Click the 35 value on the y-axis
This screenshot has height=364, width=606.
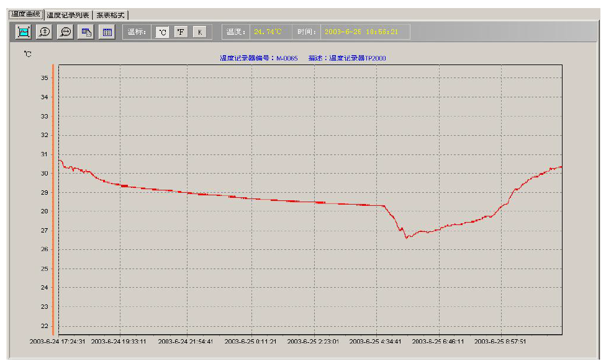44,78
